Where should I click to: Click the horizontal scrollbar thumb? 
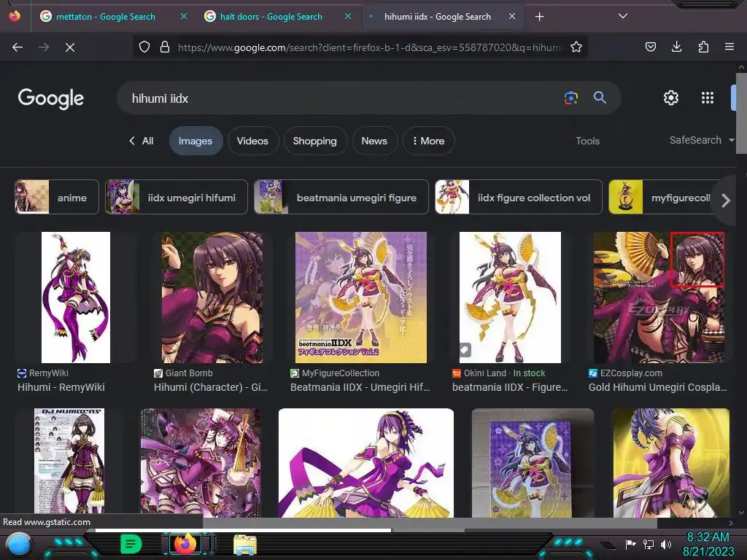pos(430,523)
